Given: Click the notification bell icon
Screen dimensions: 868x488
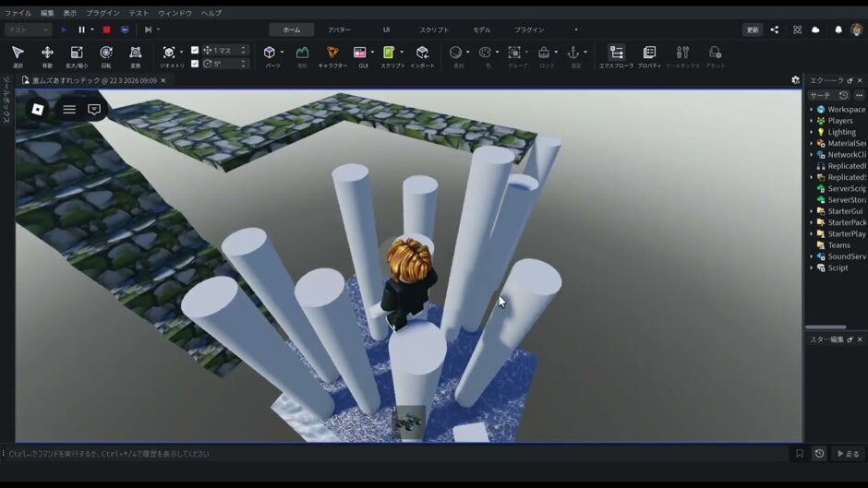Looking at the screenshot, I should 838,30.
